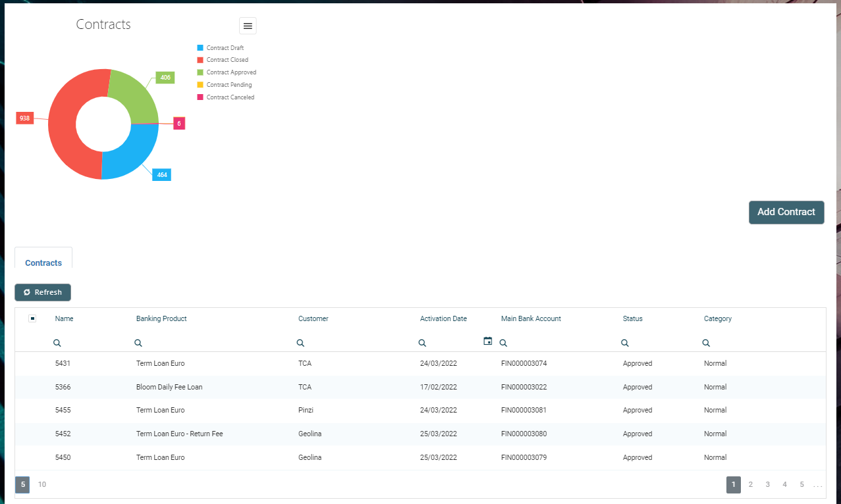841x504 pixels.
Task: Toggle Contract Draft legend item
Action: [x=225, y=48]
